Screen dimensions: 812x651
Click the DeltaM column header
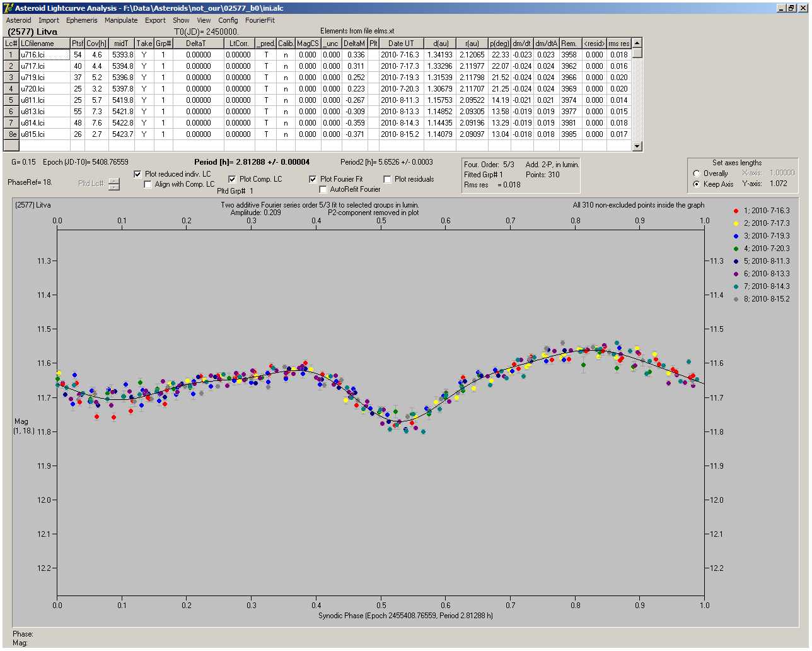click(x=354, y=44)
